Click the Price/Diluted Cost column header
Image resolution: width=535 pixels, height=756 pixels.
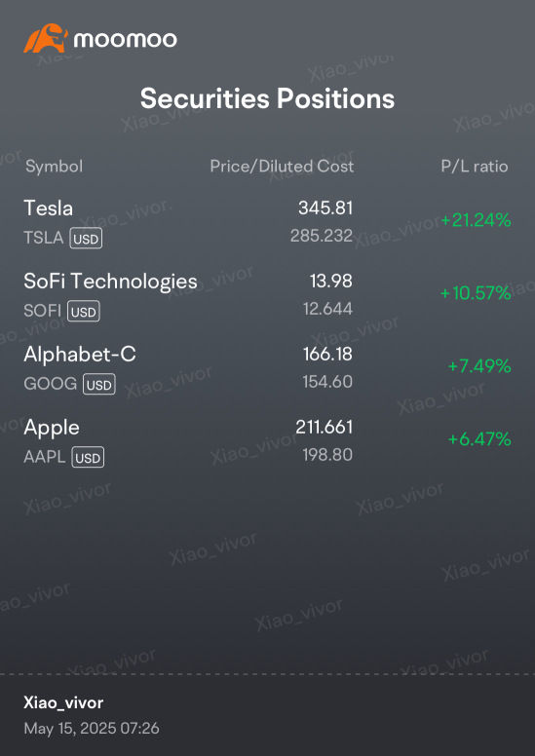pyautogui.click(x=282, y=167)
